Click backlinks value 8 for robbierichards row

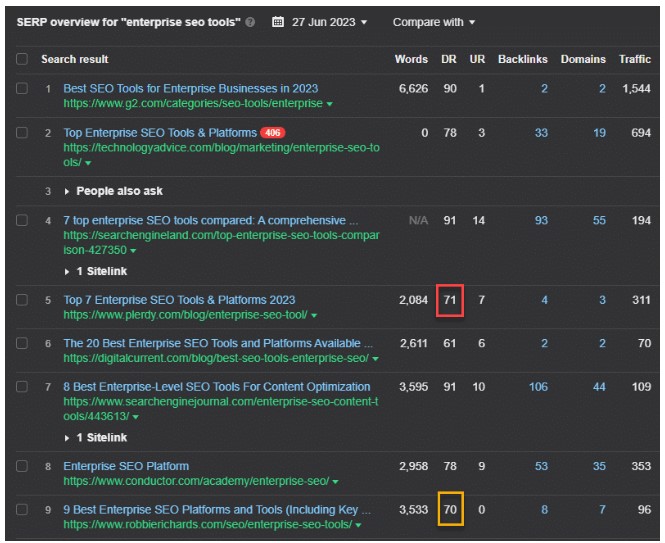tap(545, 509)
